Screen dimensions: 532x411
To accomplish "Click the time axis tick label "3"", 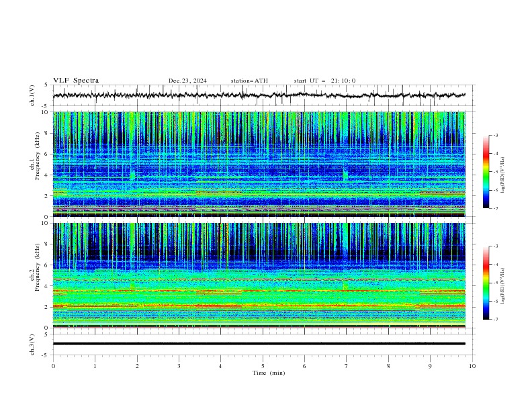I will (x=179, y=366).
